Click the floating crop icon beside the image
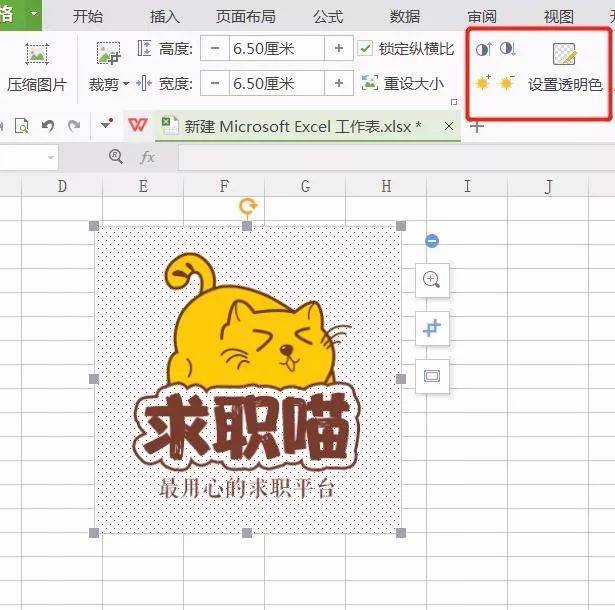Screen dimensions: 615x610 (432, 328)
